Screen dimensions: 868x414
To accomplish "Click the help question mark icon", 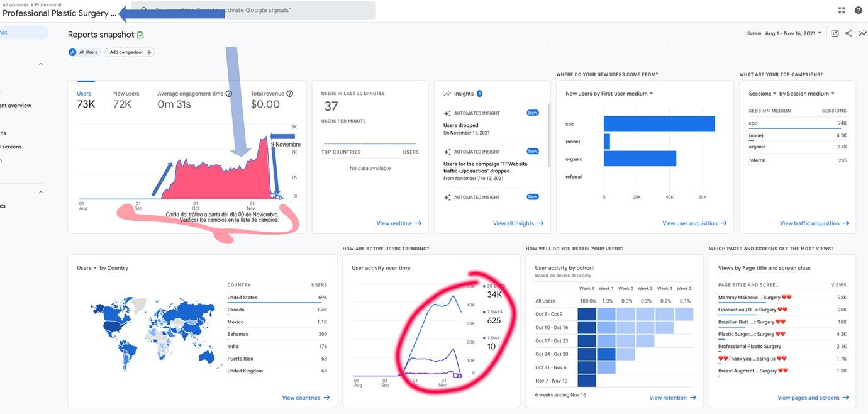I will (x=859, y=10).
